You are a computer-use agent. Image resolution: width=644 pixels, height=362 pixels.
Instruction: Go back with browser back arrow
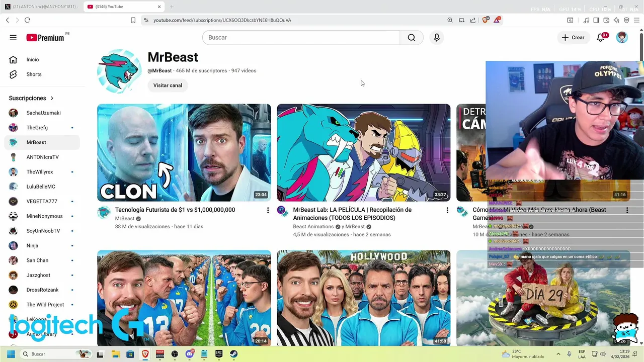[x=8, y=20]
